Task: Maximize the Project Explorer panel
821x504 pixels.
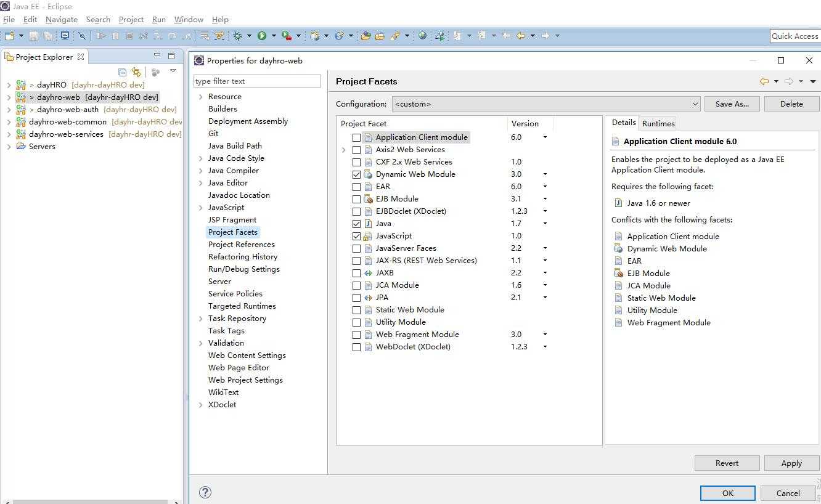Action: (171, 56)
